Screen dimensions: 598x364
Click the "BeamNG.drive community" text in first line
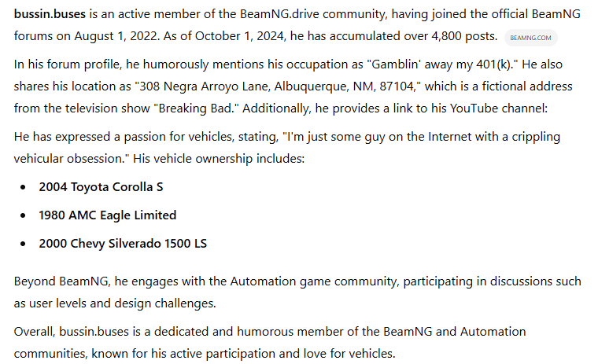point(278,15)
